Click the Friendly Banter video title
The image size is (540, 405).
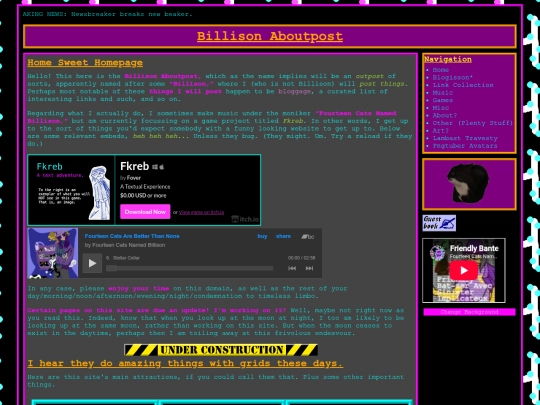coord(474,248)
